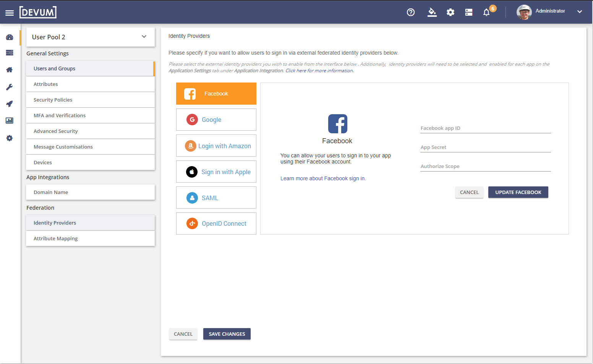The image size is (593, 364).
Task: Expand the Administrator account dropdown arrow
Action: 580,11
